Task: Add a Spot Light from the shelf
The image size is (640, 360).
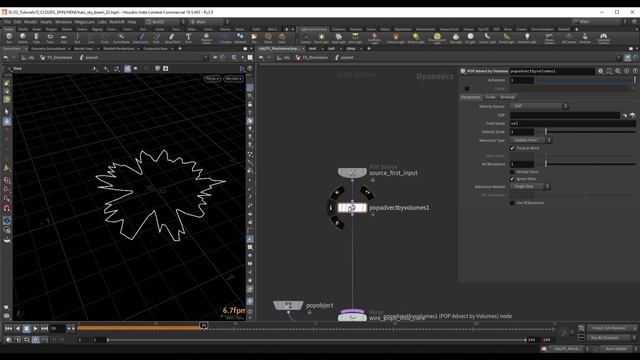Action: pos(338,38)
